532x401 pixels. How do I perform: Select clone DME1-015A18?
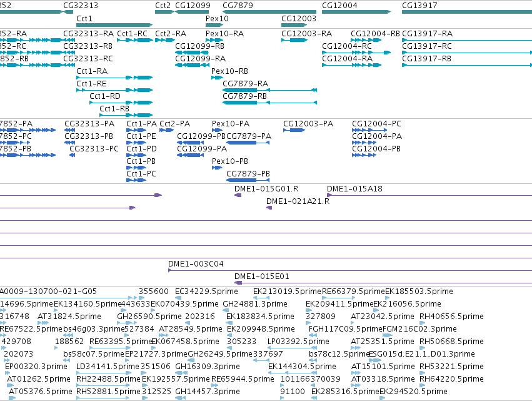354,189
